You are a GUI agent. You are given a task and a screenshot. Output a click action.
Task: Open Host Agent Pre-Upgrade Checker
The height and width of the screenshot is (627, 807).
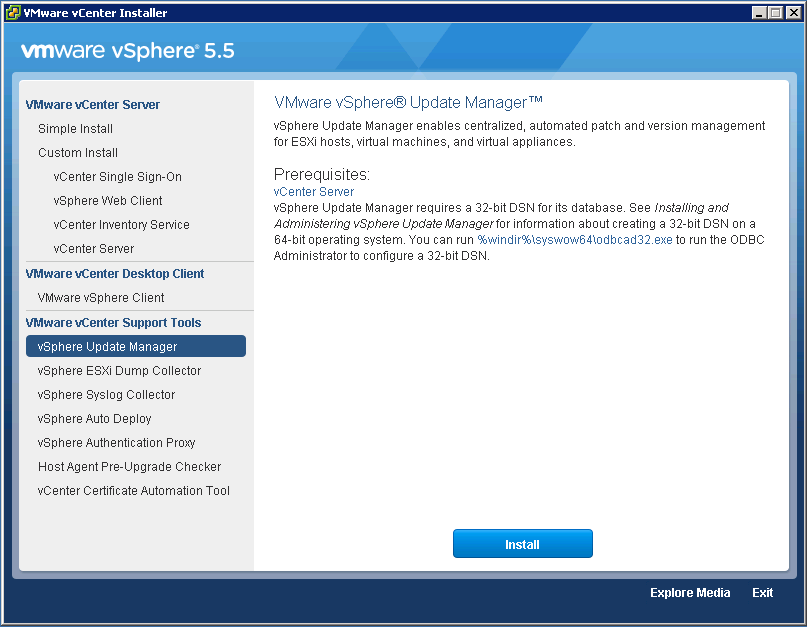point(129,467)
